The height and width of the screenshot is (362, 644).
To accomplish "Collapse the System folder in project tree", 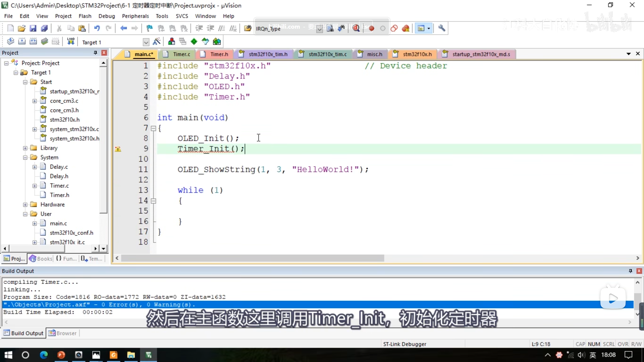I will coord(25,158).
